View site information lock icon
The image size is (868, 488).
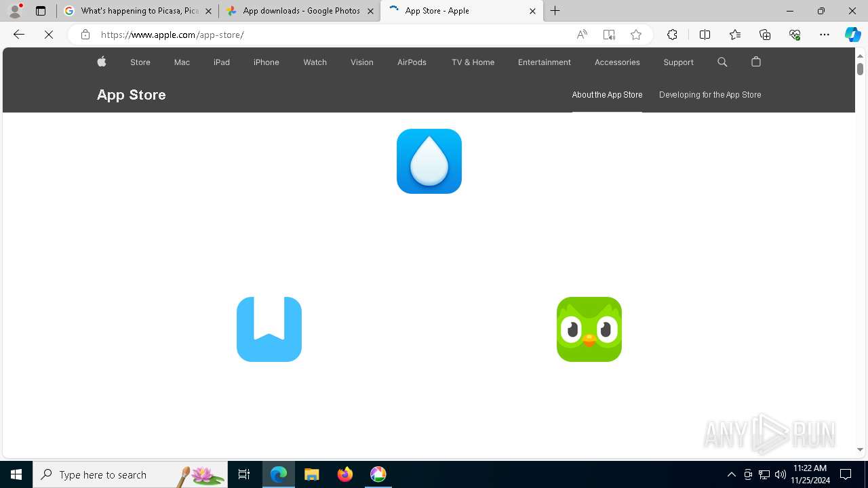pos(85,35)
